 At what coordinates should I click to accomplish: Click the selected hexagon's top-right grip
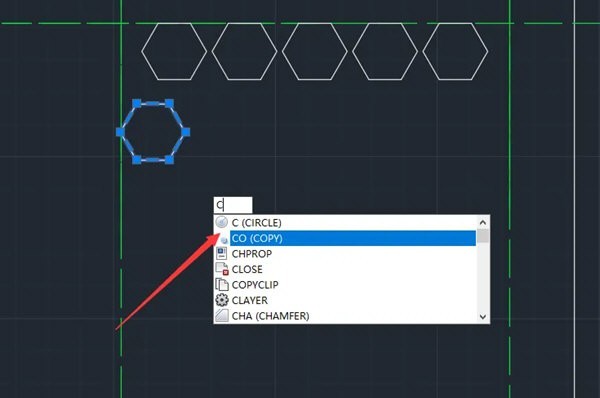169,103
